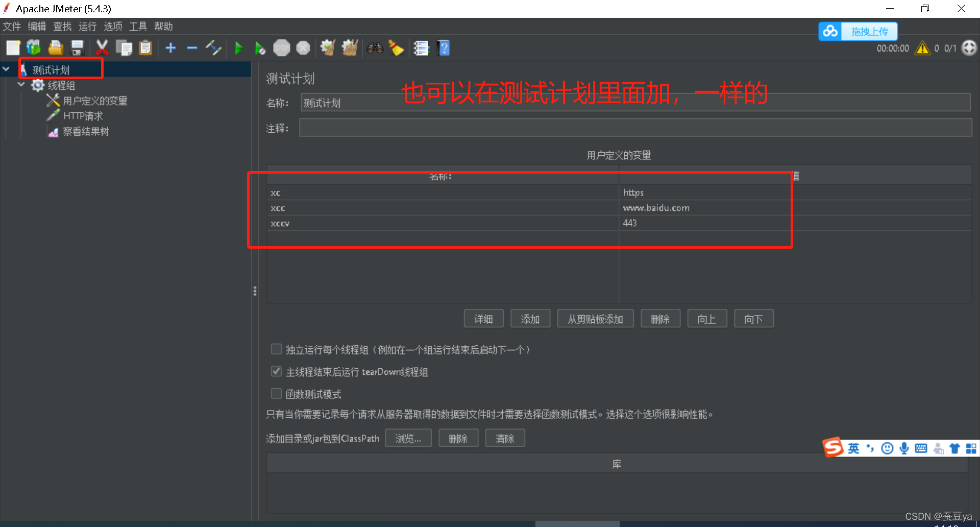The image size is (980, 527).
Task: Click the 向下 button
Action: click(x=754, y=319)
